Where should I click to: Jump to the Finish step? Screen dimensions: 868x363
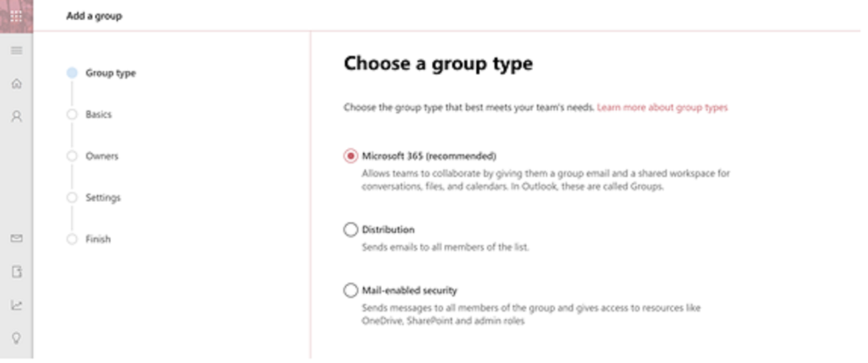98,239
